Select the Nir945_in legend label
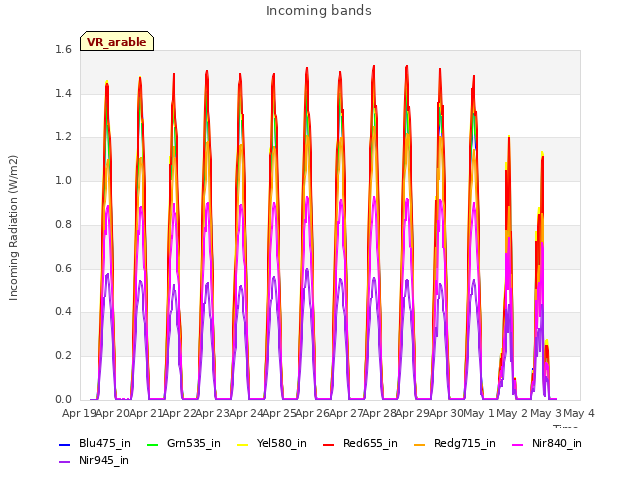 pyautogui.click(x=104, y=460)
